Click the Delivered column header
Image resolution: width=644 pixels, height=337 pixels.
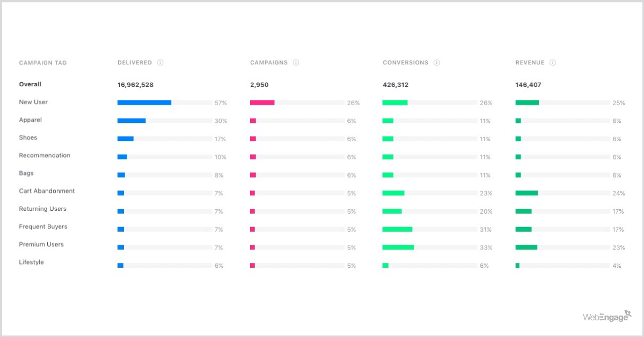click(135, 63)
